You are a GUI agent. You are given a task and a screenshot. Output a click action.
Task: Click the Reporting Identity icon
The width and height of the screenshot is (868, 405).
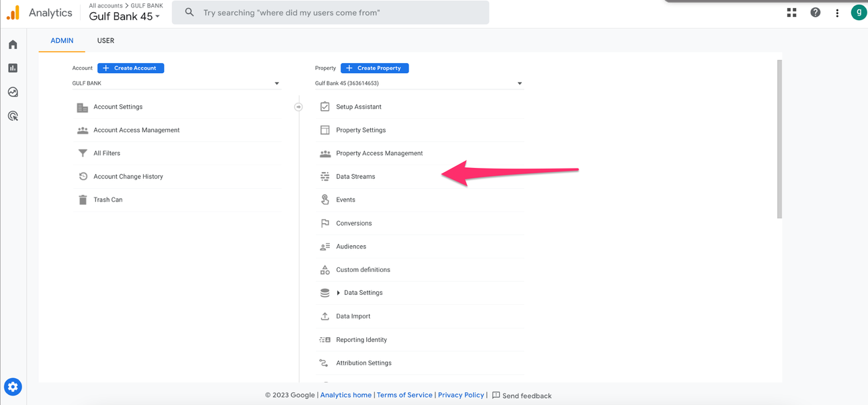click(325, 340)
